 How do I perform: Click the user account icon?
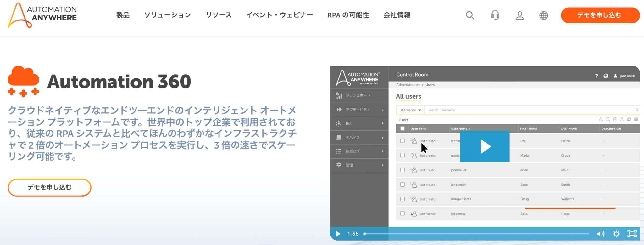[519, 15]
